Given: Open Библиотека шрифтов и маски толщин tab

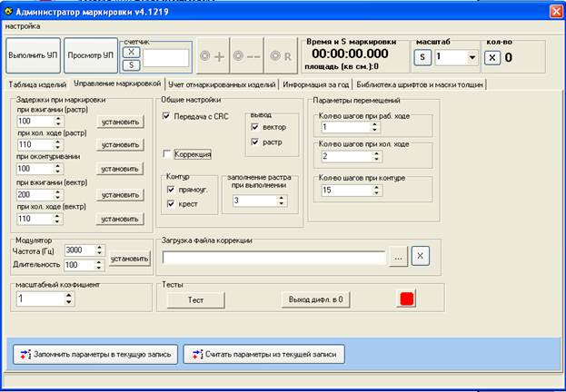Looking at the screenshot, I should [420, 84].
